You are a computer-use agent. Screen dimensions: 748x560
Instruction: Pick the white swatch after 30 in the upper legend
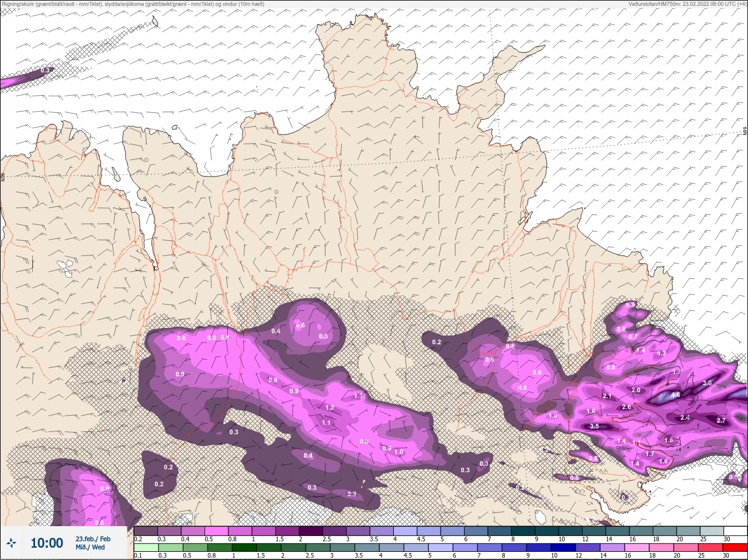coord(735,531)
